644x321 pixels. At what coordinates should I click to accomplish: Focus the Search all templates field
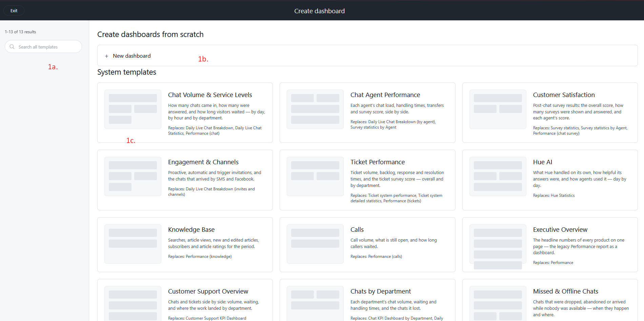coord(43,47)
